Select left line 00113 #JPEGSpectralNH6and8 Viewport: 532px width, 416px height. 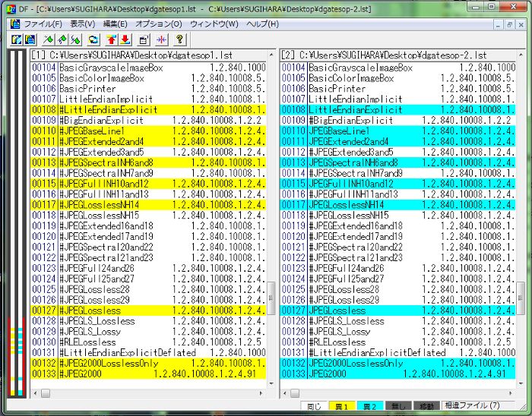[x=148, y=162]
